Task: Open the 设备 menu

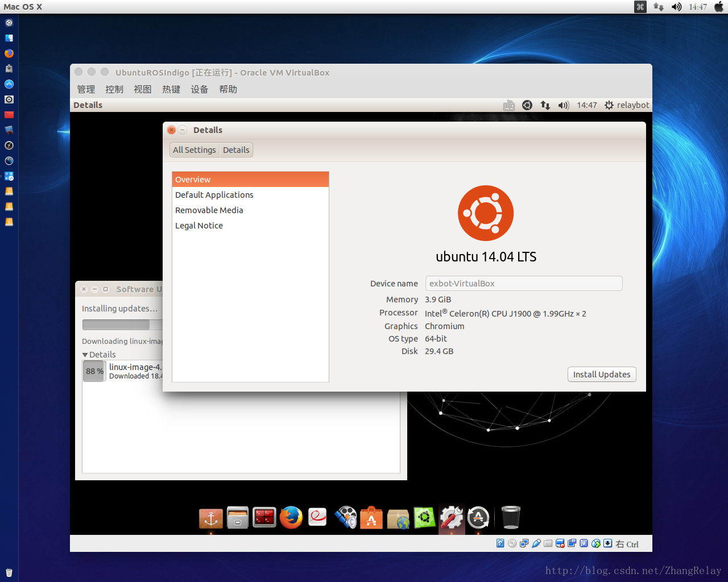Action: coord(200,89)
